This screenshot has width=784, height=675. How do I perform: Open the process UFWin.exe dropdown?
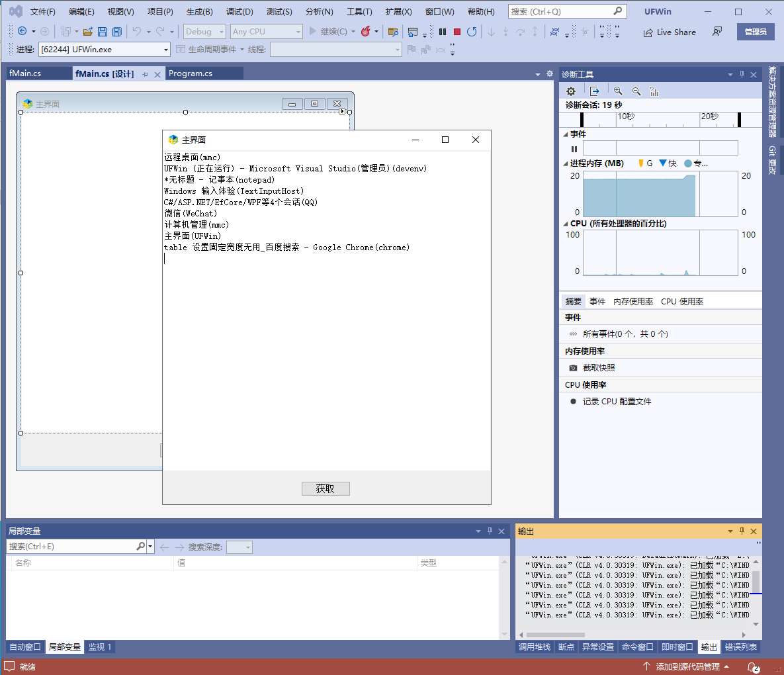pos(105,50)
